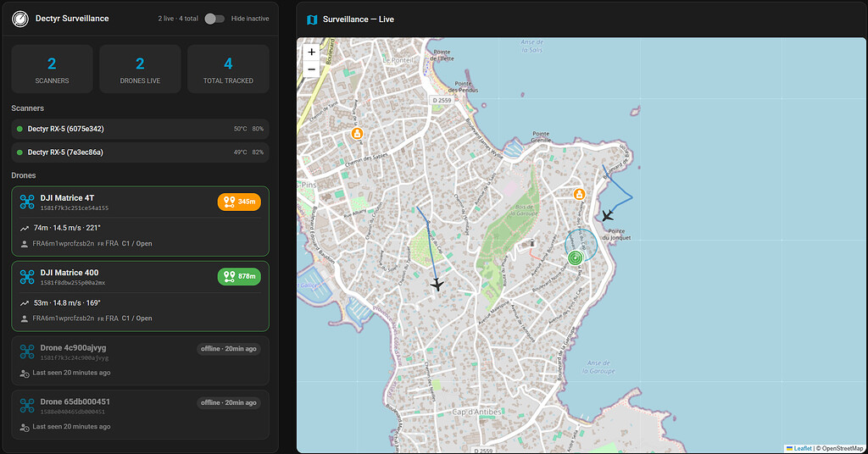Open the Leaflet attribution link
This screenshot has height=454, width=868.
(803, 448)
